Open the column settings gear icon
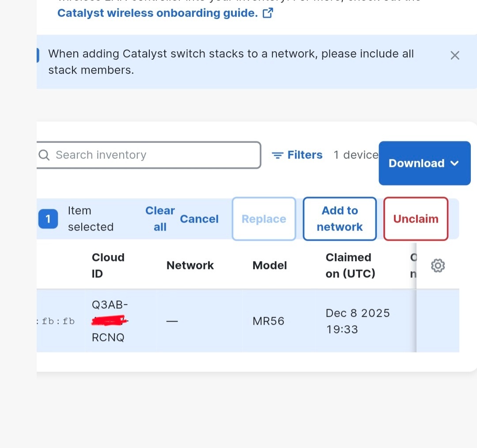477x448 pixels. [x=437, y=265]
